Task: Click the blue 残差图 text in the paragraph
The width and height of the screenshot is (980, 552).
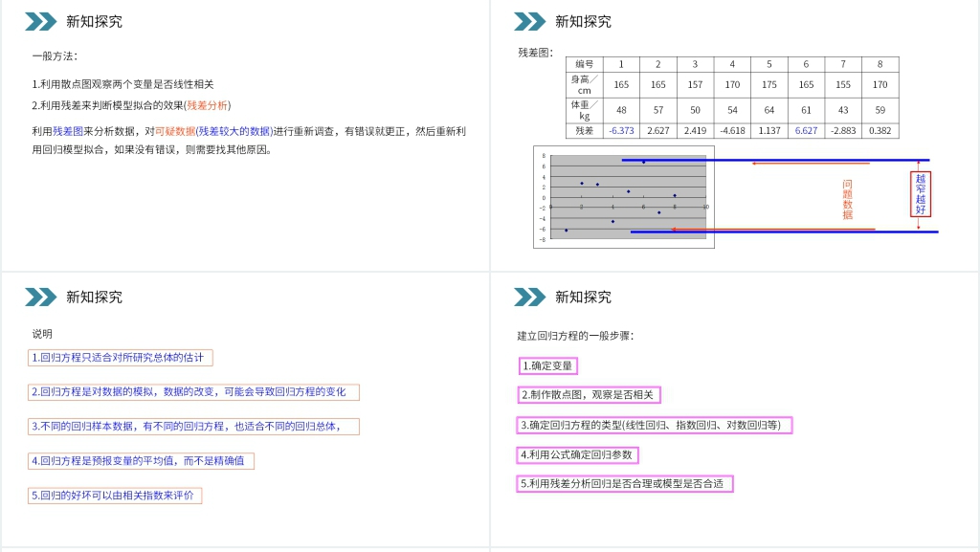Action: tap(68, 131)
